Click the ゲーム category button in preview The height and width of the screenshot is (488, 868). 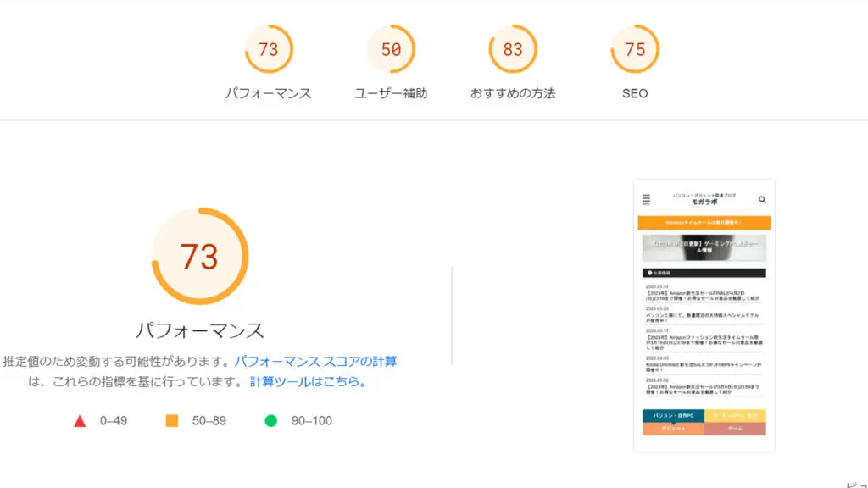coord(735,429)
